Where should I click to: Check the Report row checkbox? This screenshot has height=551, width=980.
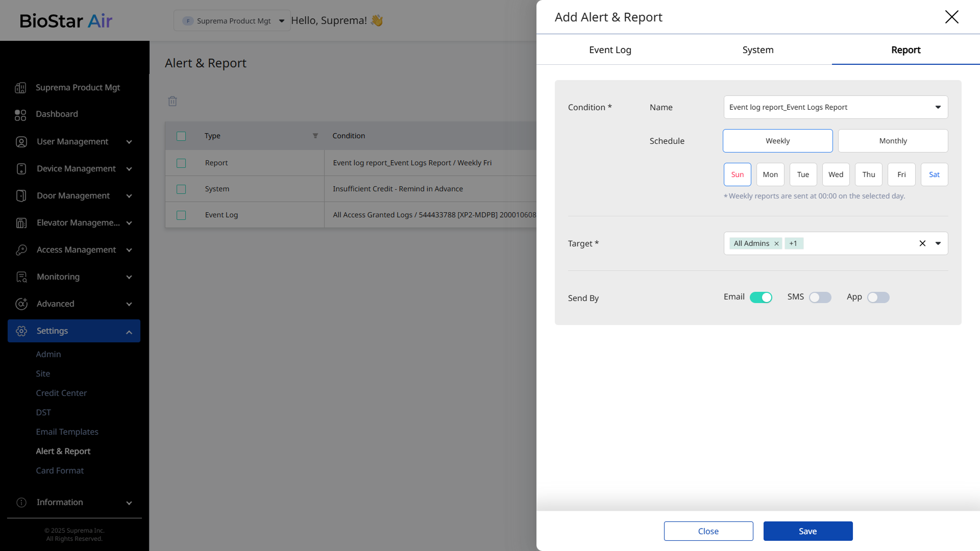click(x=181, y=163)
